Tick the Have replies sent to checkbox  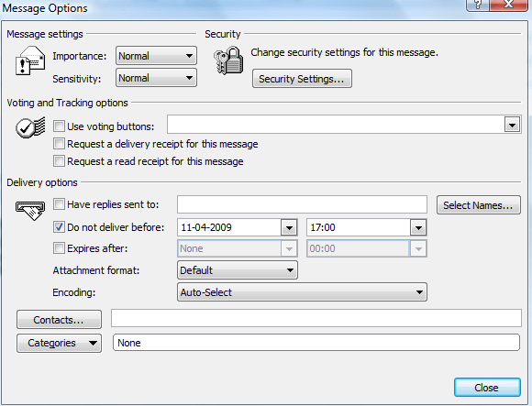(59, 204)
